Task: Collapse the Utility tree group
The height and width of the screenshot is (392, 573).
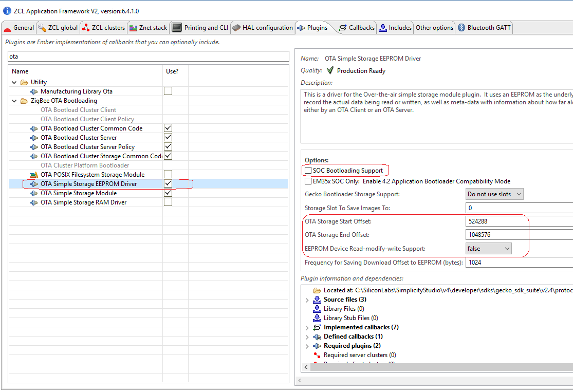Action: tap(14, 83)
